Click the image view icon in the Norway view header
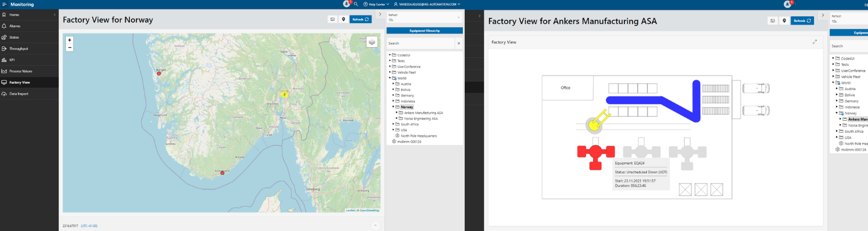The height and width of the screenshot is (231, 868). point(332,20)
